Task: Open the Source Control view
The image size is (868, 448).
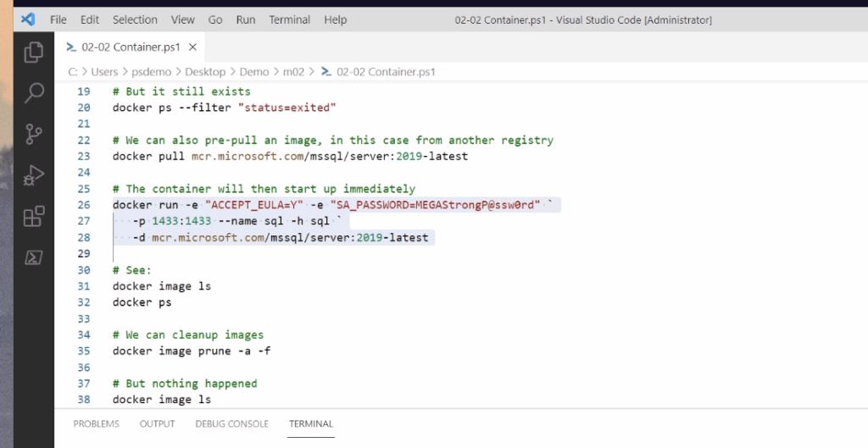Action: (x=34, y=134)
